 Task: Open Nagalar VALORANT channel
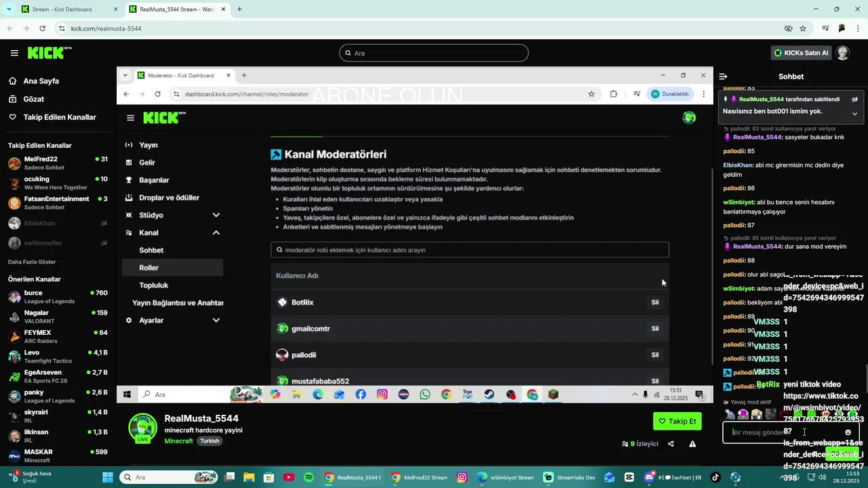tap(58, 317)
